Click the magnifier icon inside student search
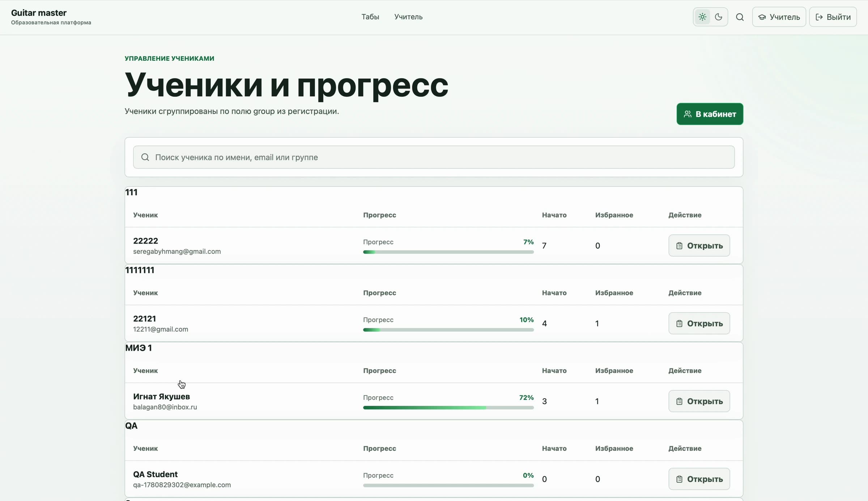 pyautogui.click(x=145, y=157)
